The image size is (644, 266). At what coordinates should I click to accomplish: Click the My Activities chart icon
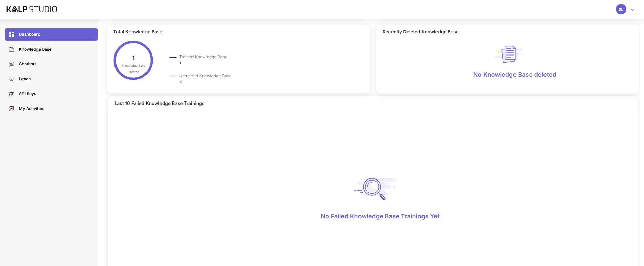[11, 109]
